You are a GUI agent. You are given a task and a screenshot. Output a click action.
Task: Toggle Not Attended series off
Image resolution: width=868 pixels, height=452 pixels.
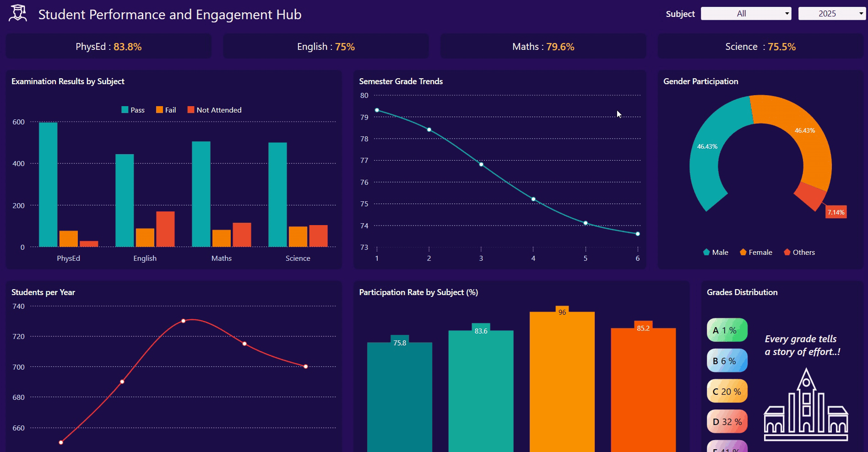coord(214,110)
